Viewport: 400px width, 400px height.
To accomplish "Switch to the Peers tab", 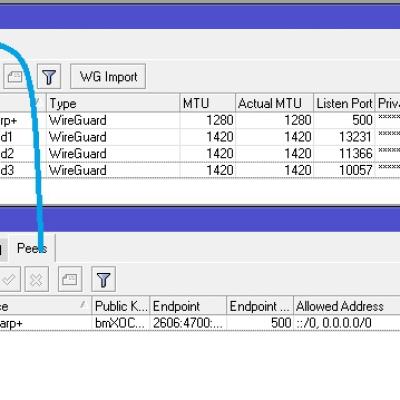I will click(32, 248).
